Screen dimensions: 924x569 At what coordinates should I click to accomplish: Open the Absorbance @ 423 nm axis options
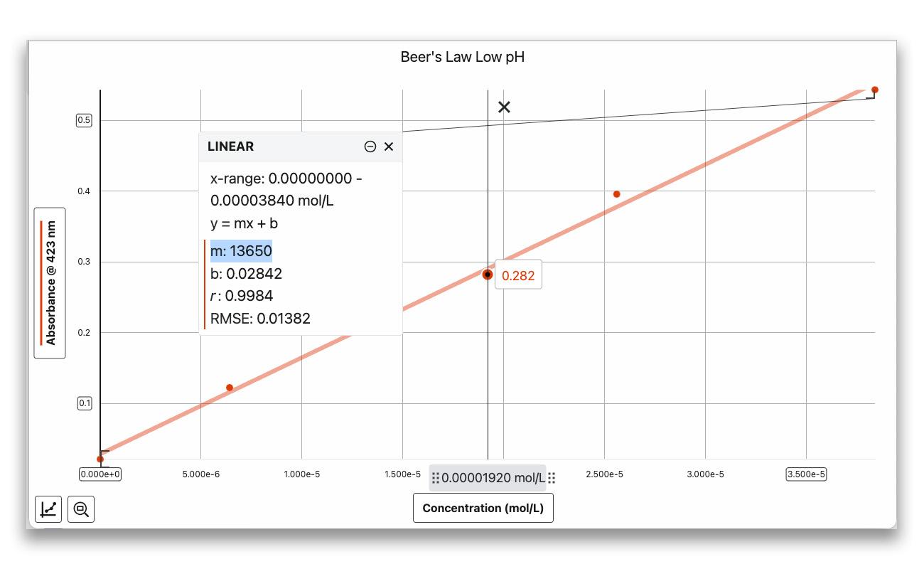(50, 283)
